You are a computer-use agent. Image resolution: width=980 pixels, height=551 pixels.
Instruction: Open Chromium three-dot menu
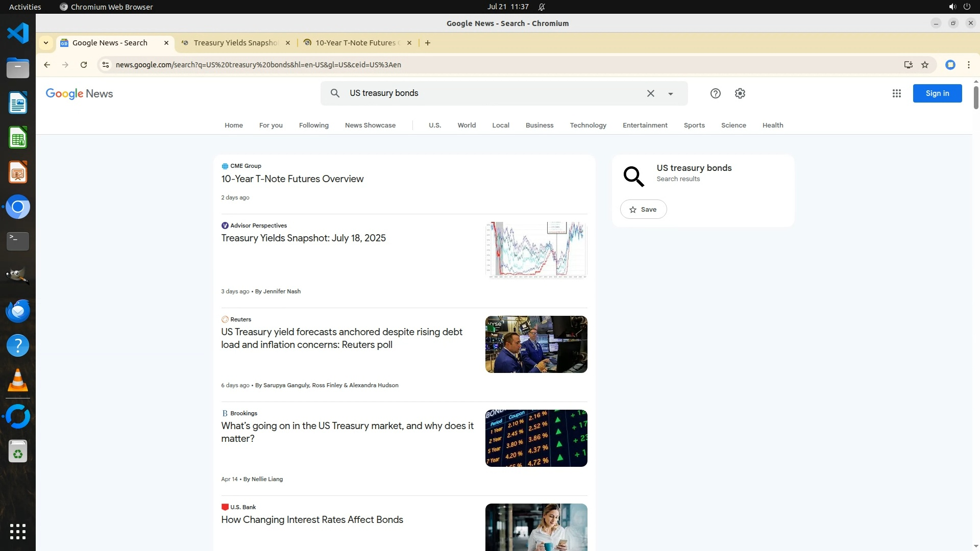tap(968, 65)
